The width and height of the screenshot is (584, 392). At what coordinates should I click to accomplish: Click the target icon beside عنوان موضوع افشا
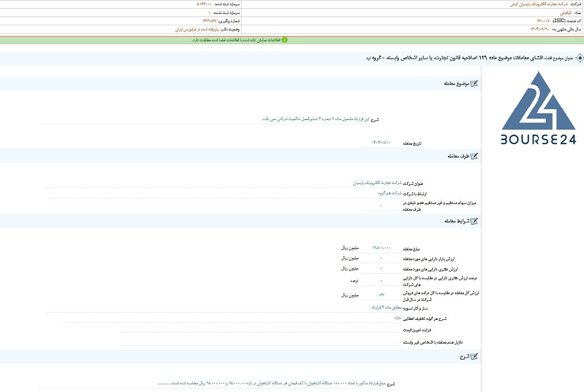[579, 58]
